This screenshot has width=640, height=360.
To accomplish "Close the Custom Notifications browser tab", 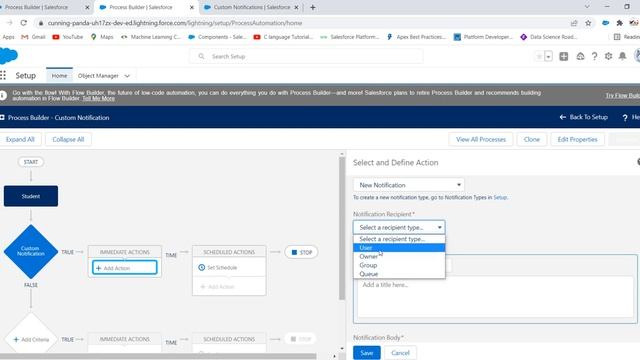I will (x=296, y=7).
